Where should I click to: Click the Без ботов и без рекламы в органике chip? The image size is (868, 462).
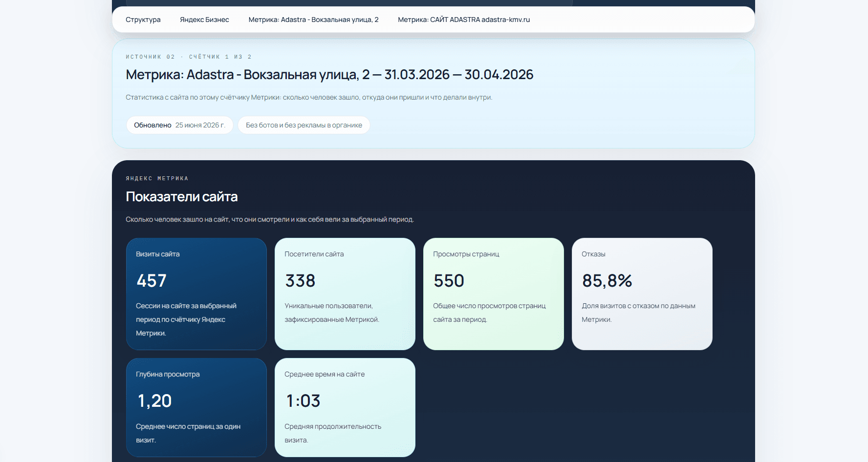[x=304, y=125]
